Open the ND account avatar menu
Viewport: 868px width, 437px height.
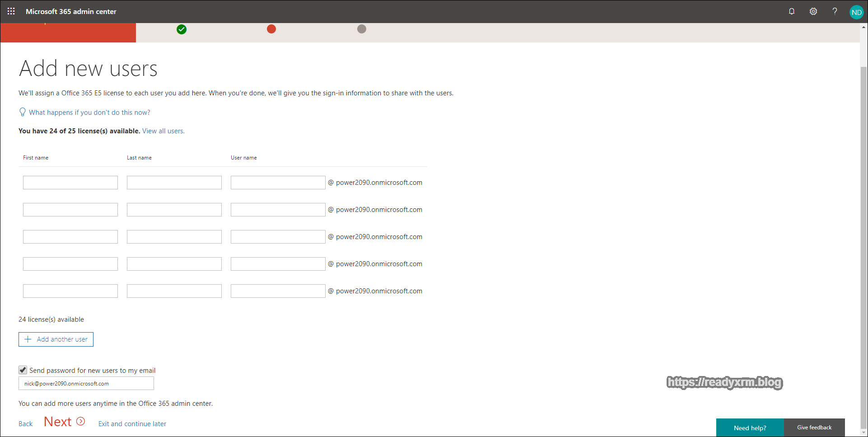tap(856, 12)
